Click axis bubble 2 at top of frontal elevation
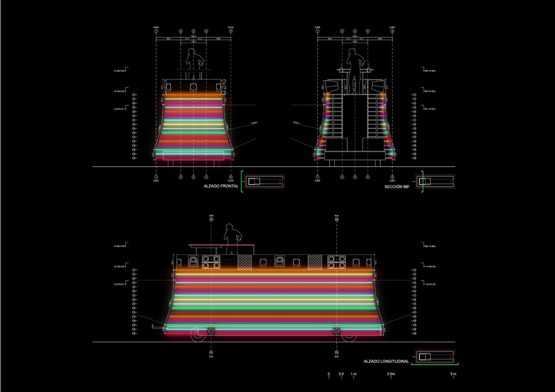 181,31
